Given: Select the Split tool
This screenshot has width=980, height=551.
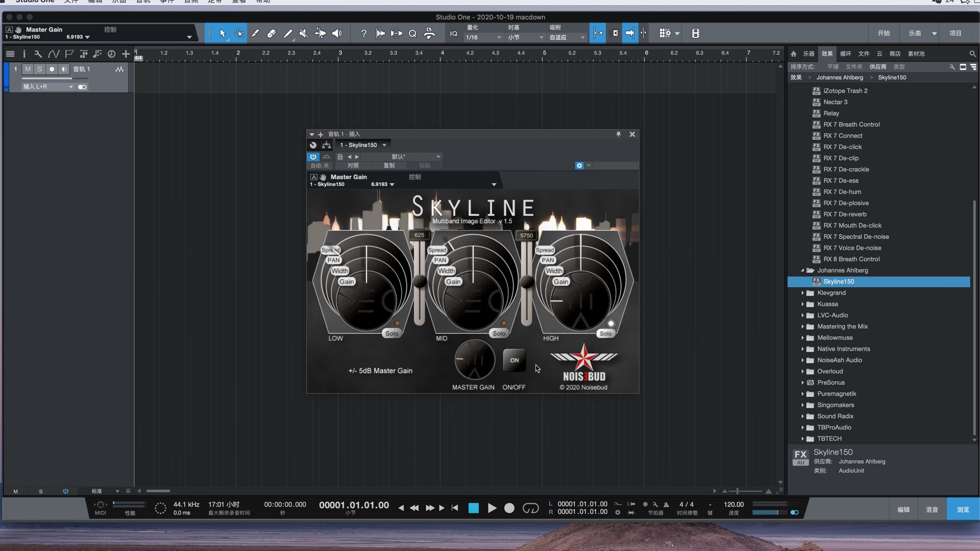Looking at the screenshot, I should coord(255,34).
